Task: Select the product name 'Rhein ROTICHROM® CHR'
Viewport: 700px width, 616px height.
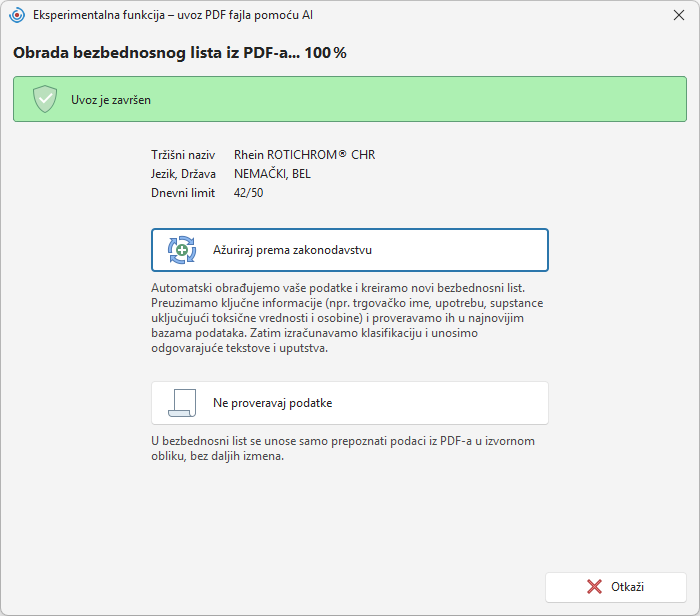Action: click(304, 155)
